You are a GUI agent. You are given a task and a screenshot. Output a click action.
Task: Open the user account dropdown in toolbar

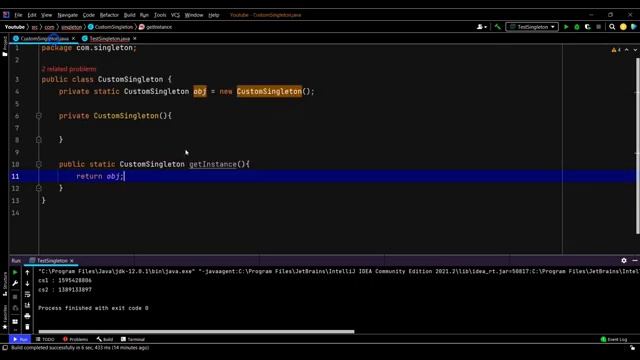point(482,27)
